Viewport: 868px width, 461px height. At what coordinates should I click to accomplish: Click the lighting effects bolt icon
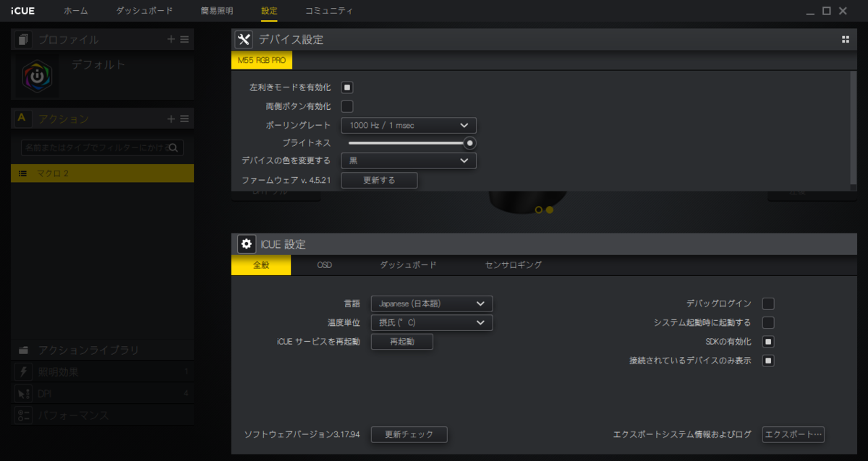pos(23,372)
